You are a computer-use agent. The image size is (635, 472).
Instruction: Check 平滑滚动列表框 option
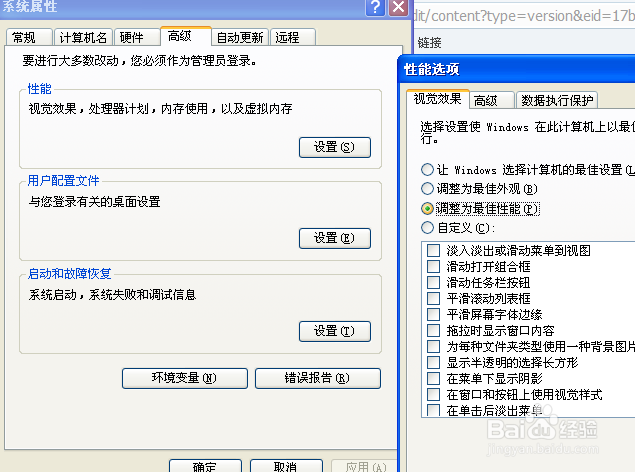coord(433,298)
